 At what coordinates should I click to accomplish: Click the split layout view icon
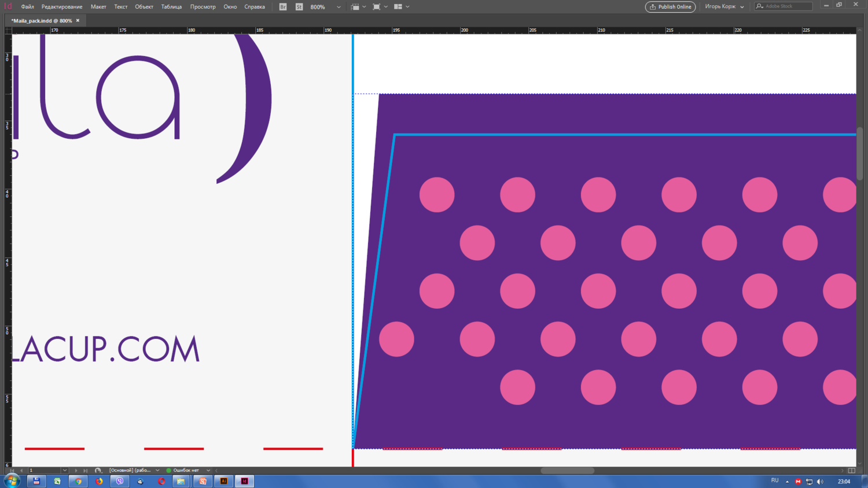(852, 471)
